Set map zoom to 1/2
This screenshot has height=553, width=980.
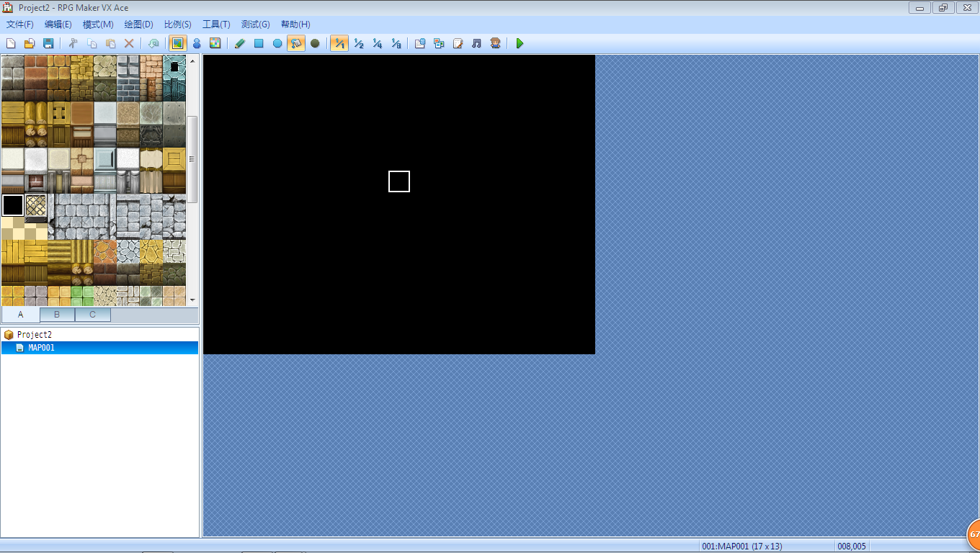(x=358, y=43)
